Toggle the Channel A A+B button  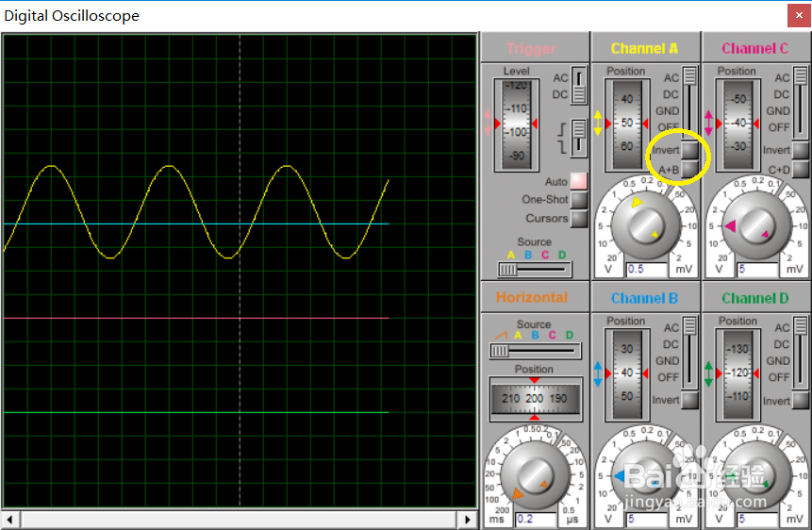689,170
